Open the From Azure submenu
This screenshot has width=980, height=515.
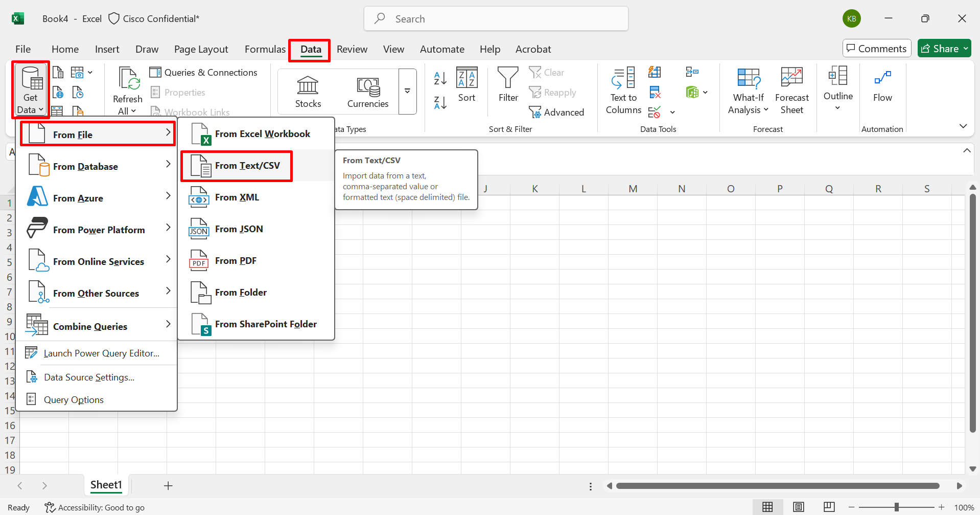pyautogui.click(x=98, y=198)
